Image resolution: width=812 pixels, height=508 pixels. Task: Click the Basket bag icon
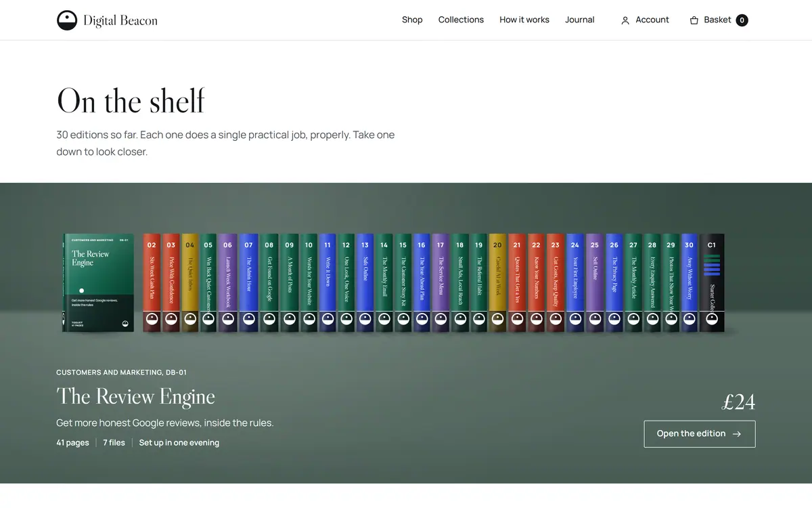(x=694, y=20)
